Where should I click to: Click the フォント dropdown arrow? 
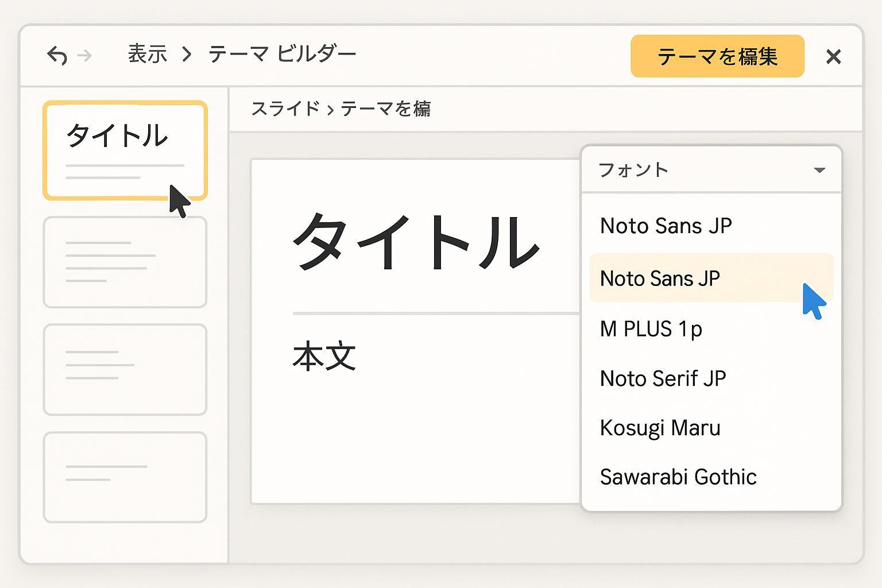click(819, 170)
